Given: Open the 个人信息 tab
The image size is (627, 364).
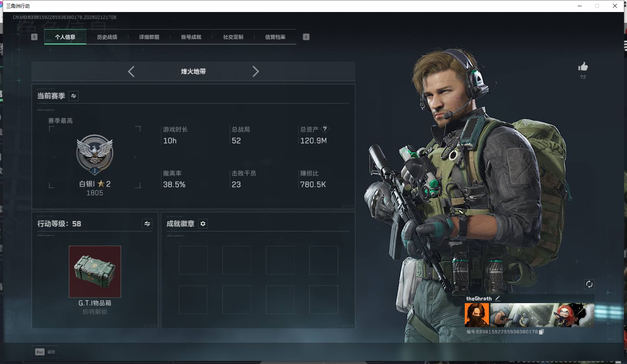Looking at the screenshot, I should 65,37.
